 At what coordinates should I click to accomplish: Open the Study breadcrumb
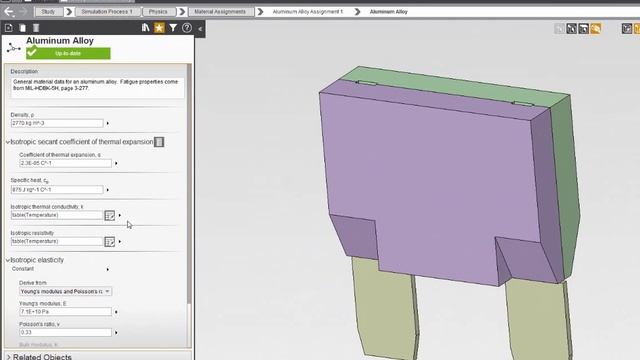click(48, 12)
